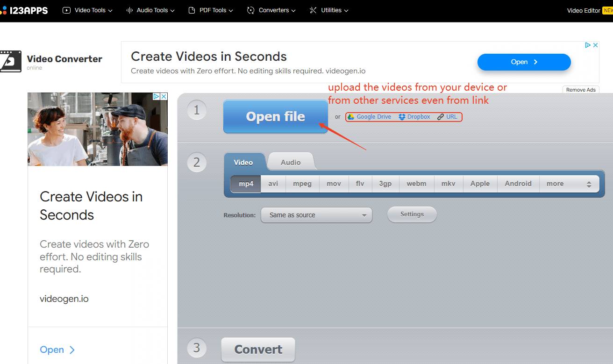Click the 123APPS logo

24,10
